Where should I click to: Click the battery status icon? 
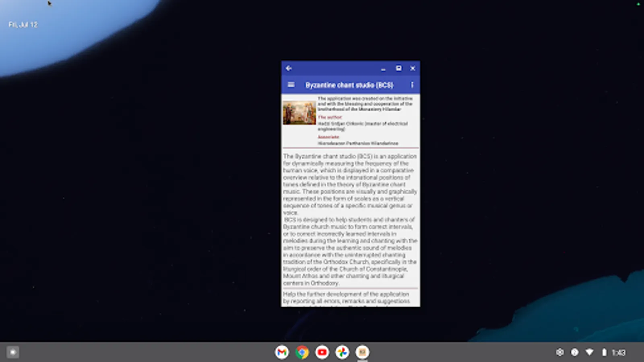tap(604, 352)
